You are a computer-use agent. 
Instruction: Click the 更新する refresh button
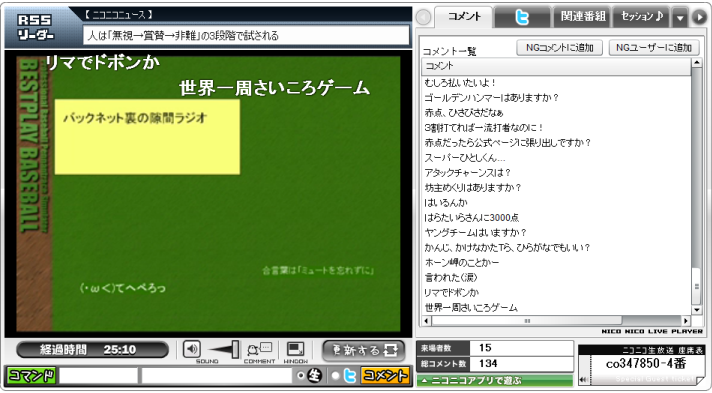pyautogui.click(x=363, y=350)
